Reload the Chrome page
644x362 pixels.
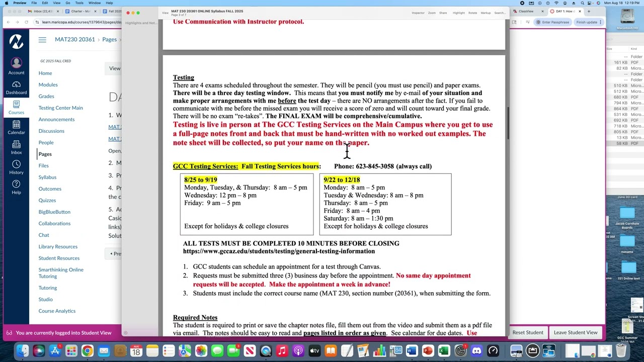point(26,22)
